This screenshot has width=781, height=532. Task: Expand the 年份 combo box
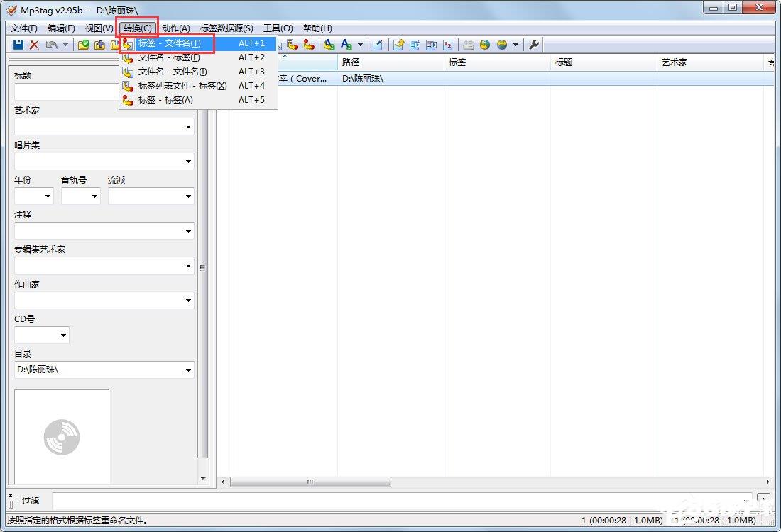click(48, 196)
